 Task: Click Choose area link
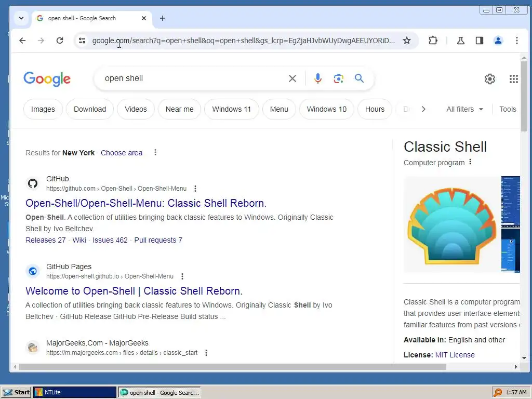click(x=122, y=153)
